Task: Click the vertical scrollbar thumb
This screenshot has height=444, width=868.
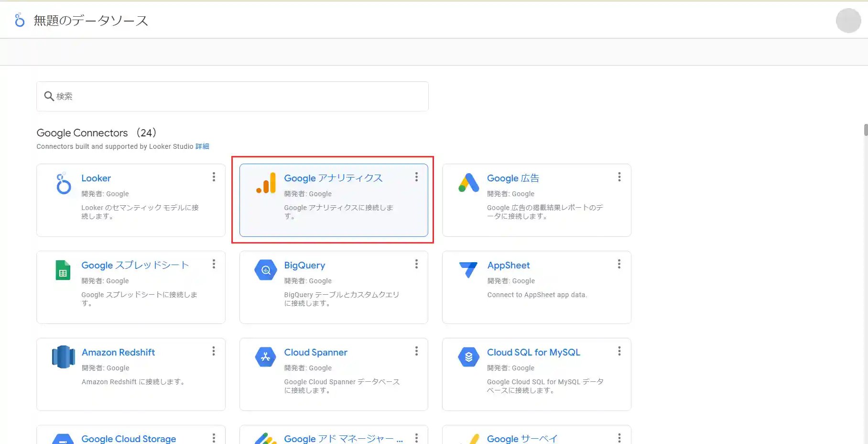Action: click(866, 130)
